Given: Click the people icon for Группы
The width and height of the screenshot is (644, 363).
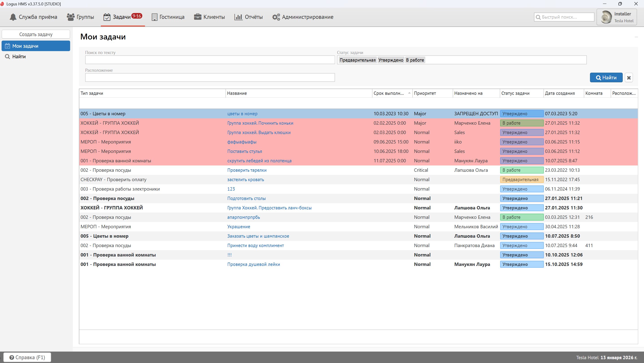Looking at the screenshot, I should [x=71, y=17].
